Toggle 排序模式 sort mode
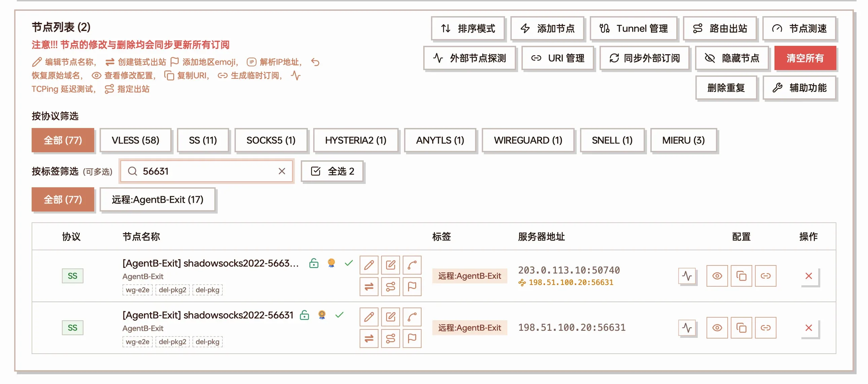This screenshot has width=868, height=384. click(467, 28)
